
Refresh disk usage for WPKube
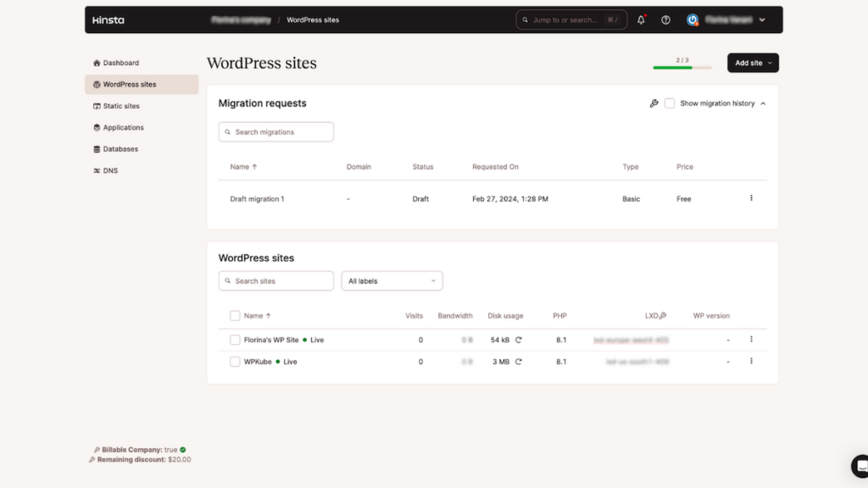tap(519, 362)
